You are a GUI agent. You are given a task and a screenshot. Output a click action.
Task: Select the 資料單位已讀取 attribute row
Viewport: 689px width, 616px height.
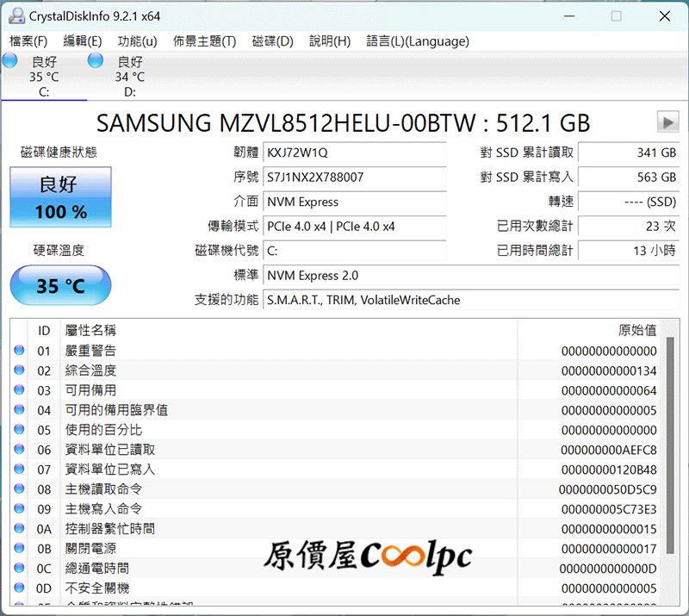pos(336,450)
